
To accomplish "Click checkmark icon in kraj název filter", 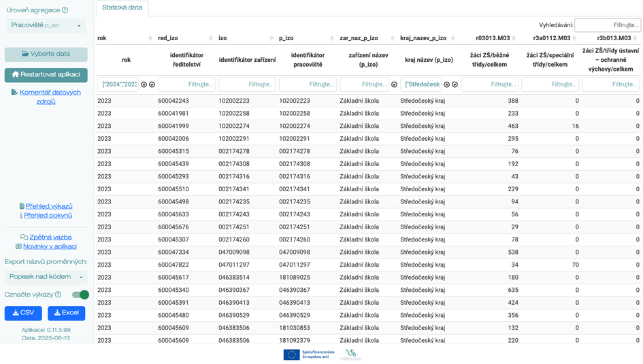I will point(455,85).
